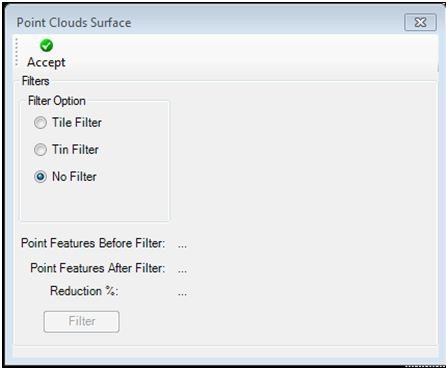446x369 pixels.
Task: Click the "No Filter" option label
Action: [74, 177]
